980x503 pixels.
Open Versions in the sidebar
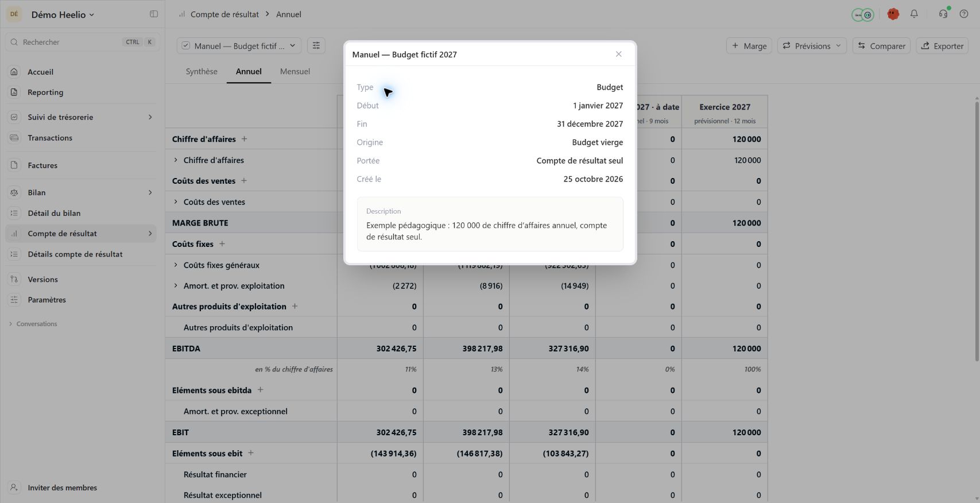(81, 280)
